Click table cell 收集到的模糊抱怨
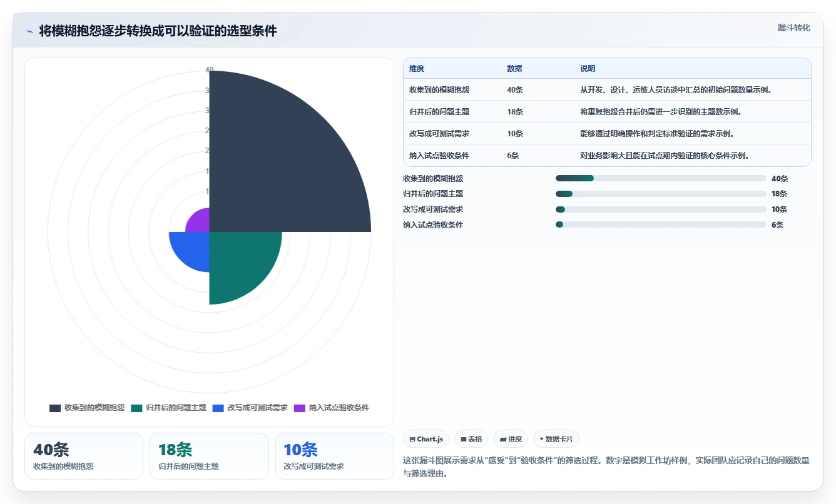 [439, 90]
